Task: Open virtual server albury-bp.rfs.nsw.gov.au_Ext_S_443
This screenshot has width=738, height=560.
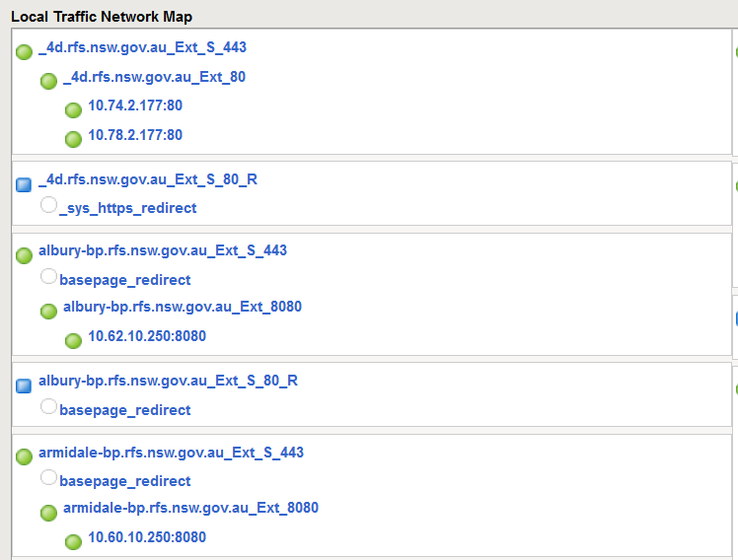Action: [x=163, y=250]
